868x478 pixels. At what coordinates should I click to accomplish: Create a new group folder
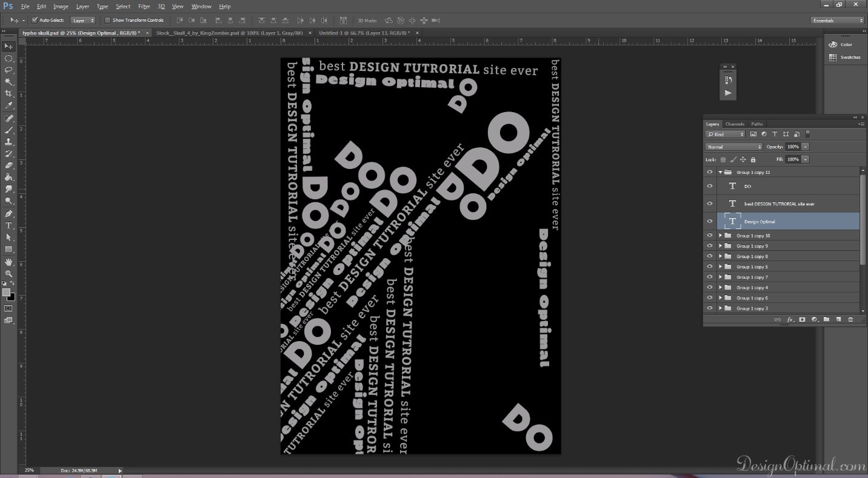coord(826,319)
